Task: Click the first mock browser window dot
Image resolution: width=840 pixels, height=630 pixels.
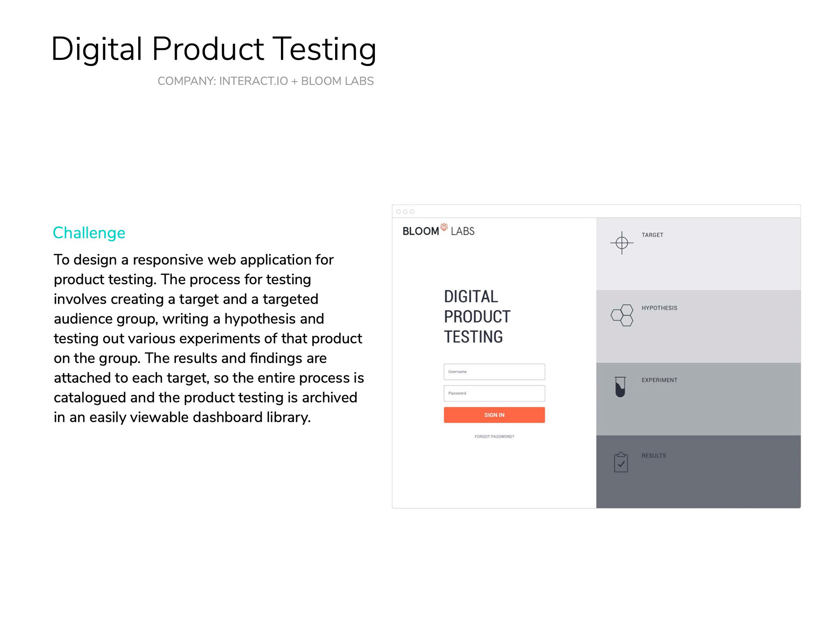Action: pos(399,212)
